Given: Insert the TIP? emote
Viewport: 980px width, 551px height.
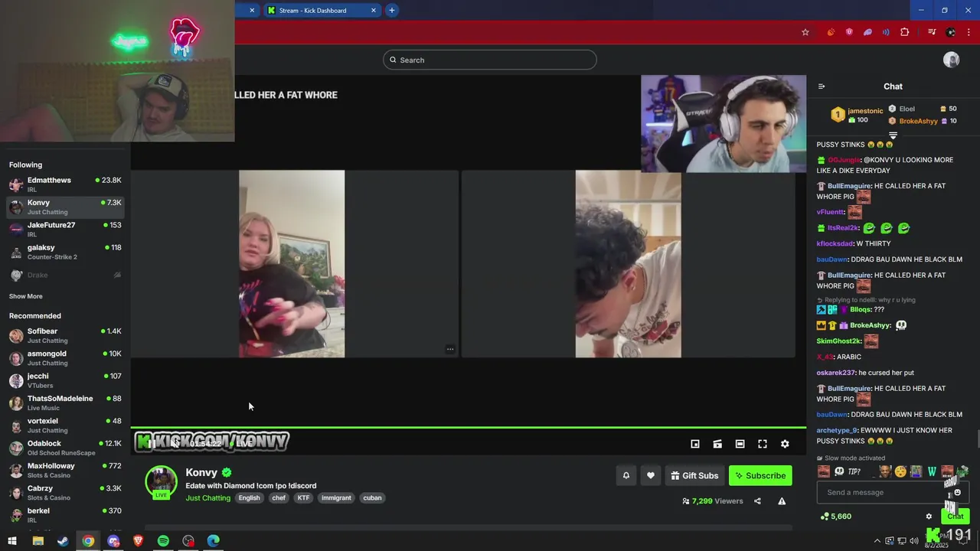Looking at the screenshot, I should pos(854,471).
